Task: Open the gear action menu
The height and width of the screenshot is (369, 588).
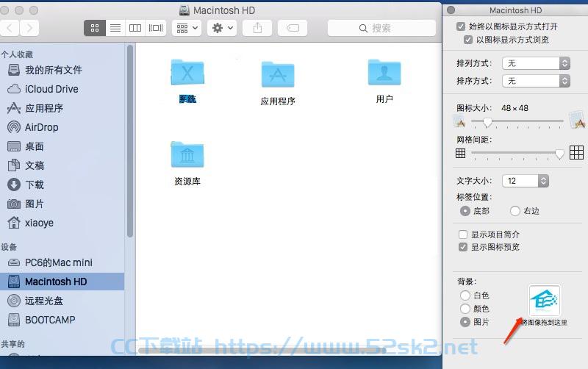Action: [x=222, y=28]
